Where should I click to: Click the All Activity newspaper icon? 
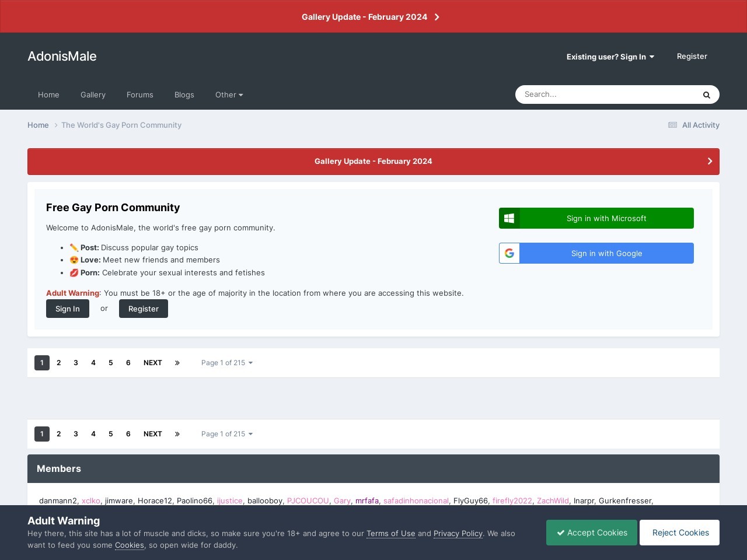[672, 125]
